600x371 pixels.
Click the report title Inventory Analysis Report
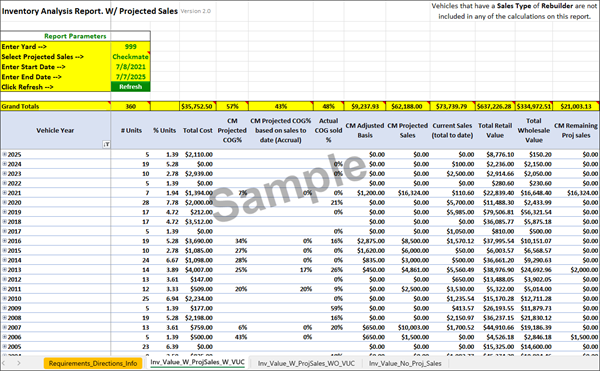click(90, 11)
